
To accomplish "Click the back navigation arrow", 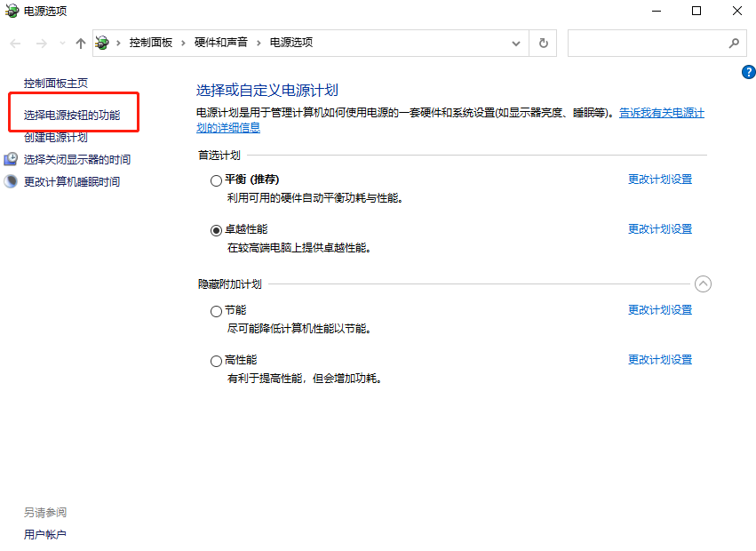I will click(14, 42).
